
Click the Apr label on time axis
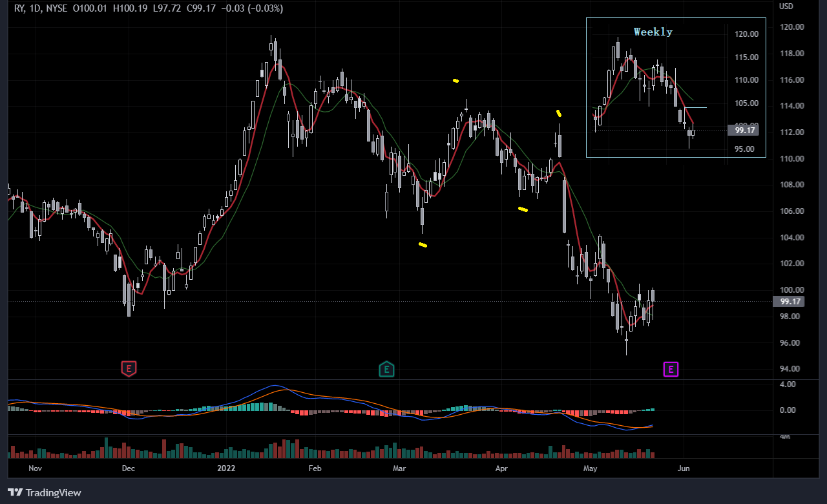point(500,467)
